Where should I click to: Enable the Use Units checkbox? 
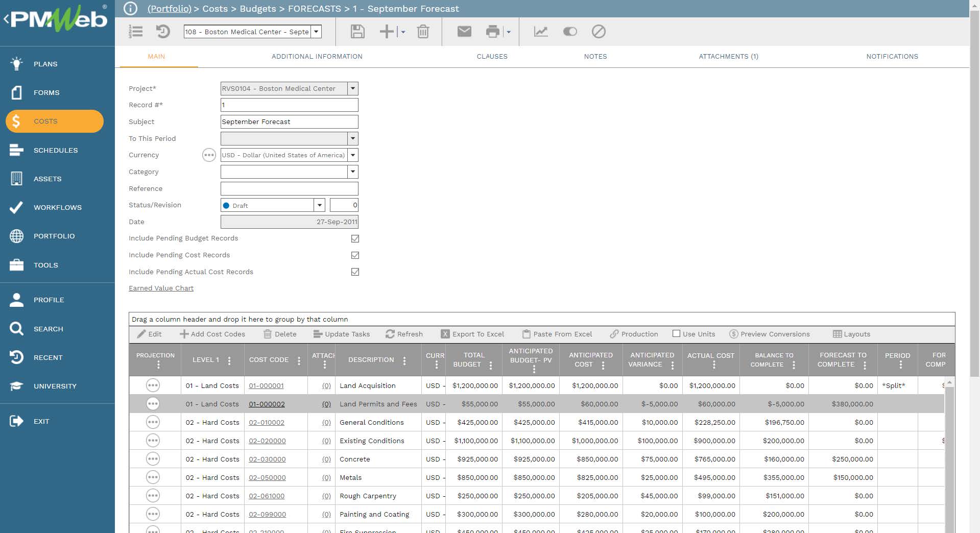[x=676, y=333]
